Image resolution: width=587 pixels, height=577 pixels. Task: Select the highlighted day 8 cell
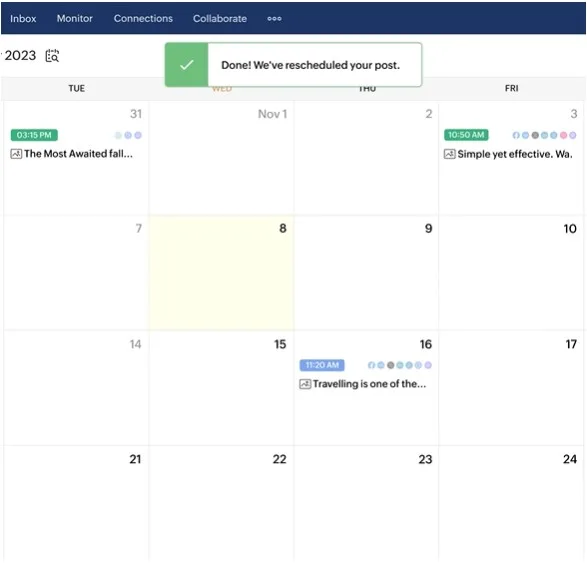pyautogui.click(x=221, y=273)
